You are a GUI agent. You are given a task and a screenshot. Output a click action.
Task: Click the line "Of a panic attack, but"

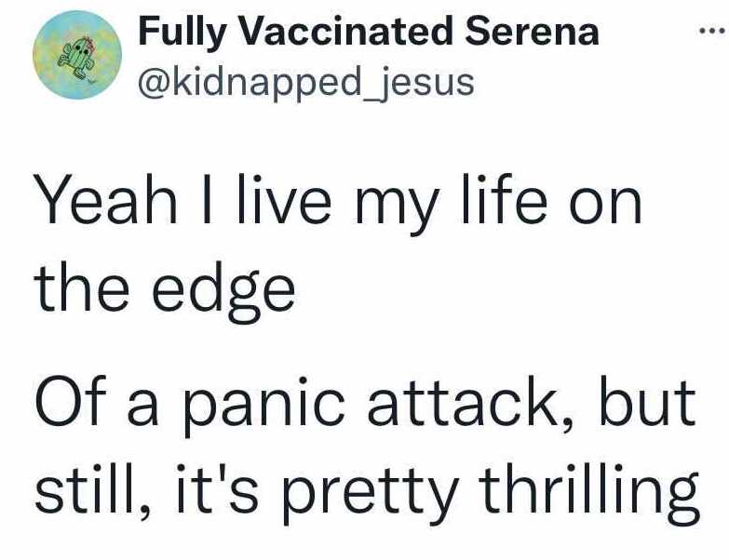tap(365, 402)
